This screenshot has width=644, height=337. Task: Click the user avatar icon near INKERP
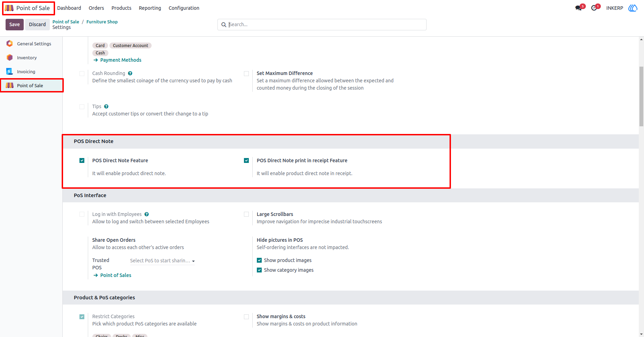click(633, 8)
